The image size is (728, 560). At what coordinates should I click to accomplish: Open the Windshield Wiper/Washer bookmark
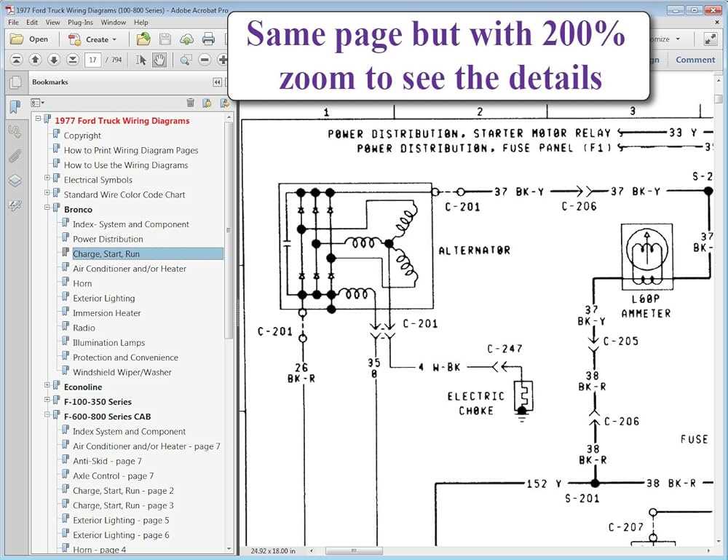[122, 372]
